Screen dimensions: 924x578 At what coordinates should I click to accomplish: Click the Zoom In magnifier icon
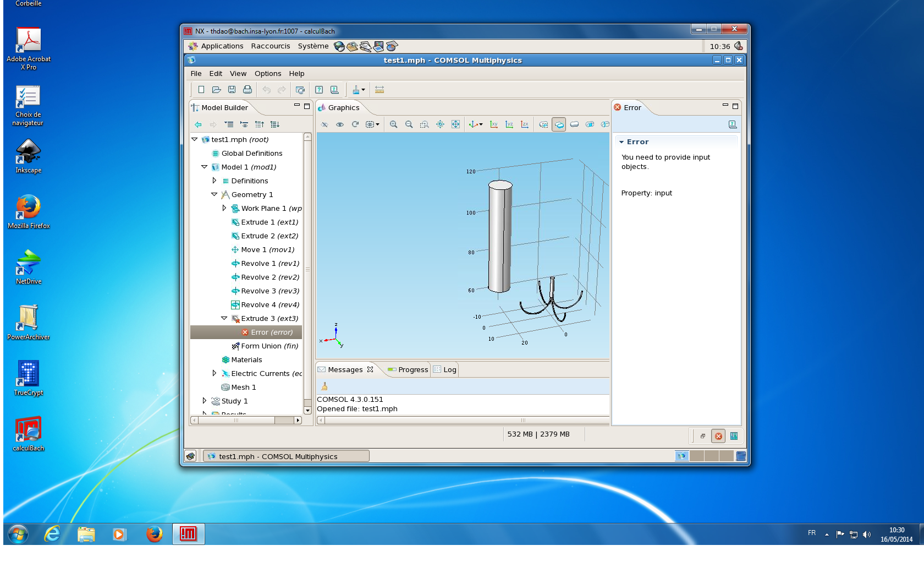pos(394,124)
